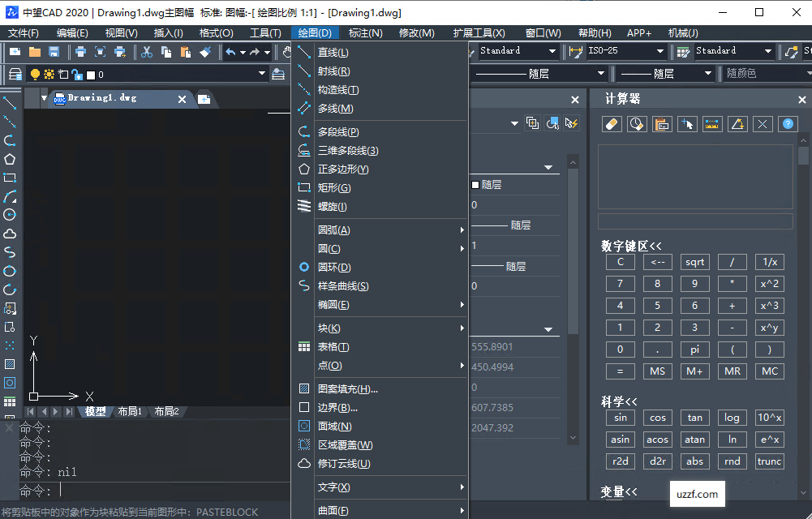Switch to the 布局1 layout tab
Screen dimensions: 812x519
(130, 411)
